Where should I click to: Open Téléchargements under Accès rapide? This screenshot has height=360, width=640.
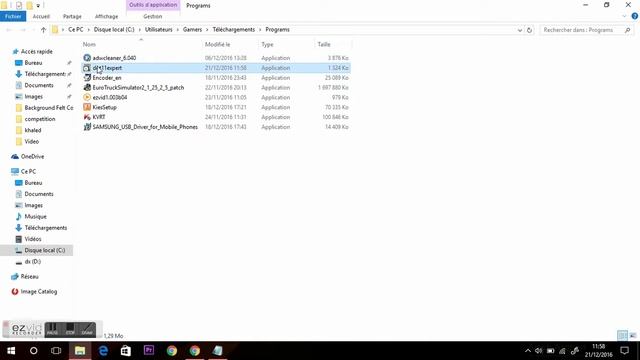[45, 74]
